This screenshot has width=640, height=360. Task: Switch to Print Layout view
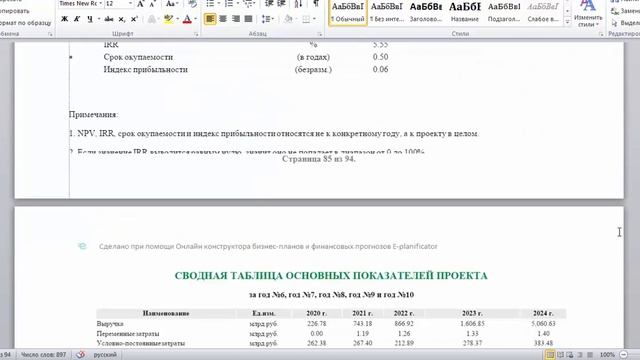click(x=550, y=355)
